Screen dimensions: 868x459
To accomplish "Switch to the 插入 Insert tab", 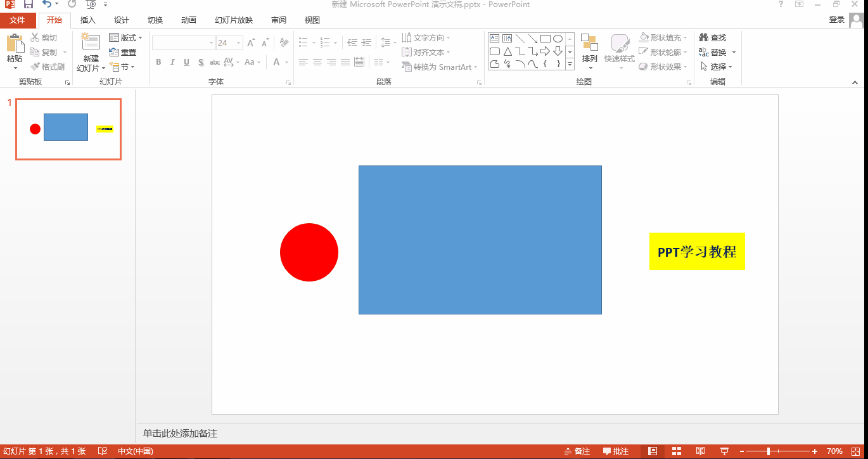I will pyautogui.click(x=88, y=20).
